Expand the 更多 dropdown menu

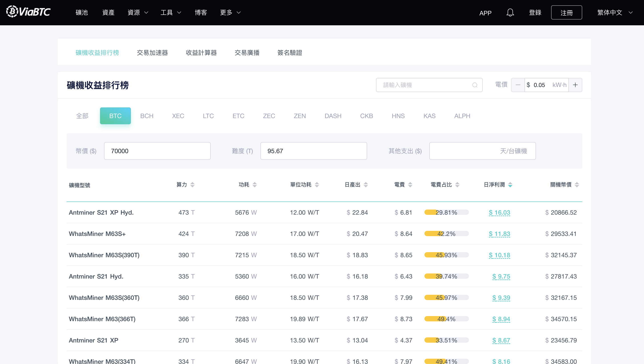(230, 12)
